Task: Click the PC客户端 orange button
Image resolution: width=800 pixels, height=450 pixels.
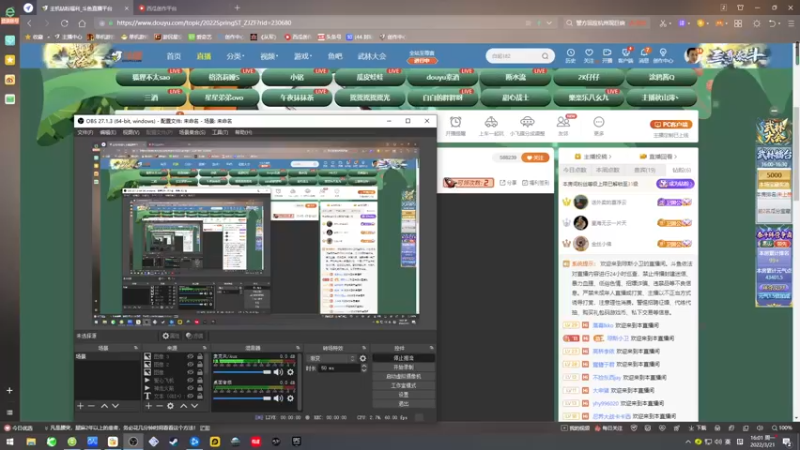Action: click(x=671, y=124)
